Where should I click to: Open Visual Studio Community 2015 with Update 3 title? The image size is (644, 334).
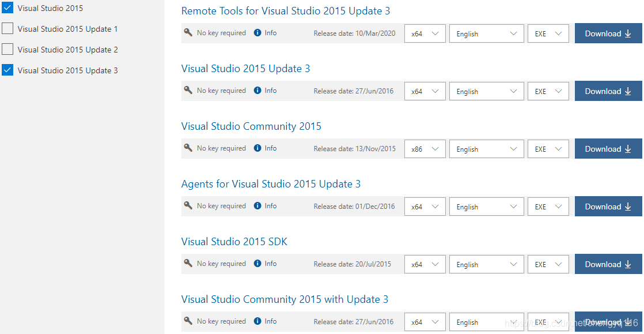point(285,299)
